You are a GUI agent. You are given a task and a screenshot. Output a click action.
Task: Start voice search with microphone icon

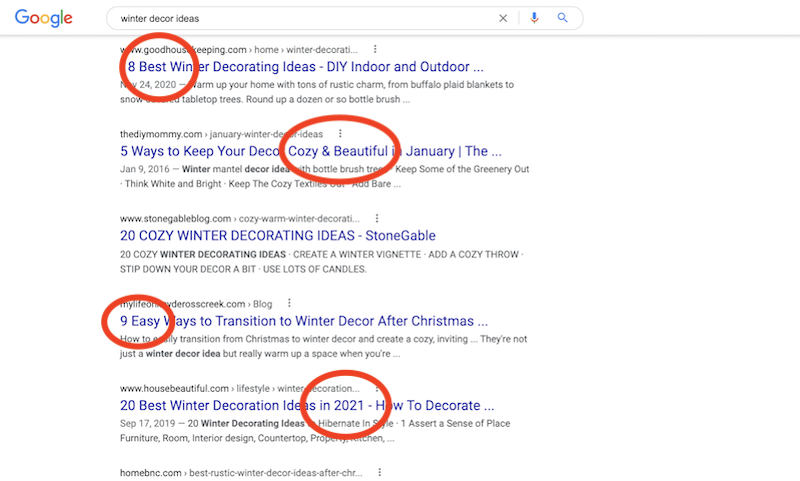535,18
